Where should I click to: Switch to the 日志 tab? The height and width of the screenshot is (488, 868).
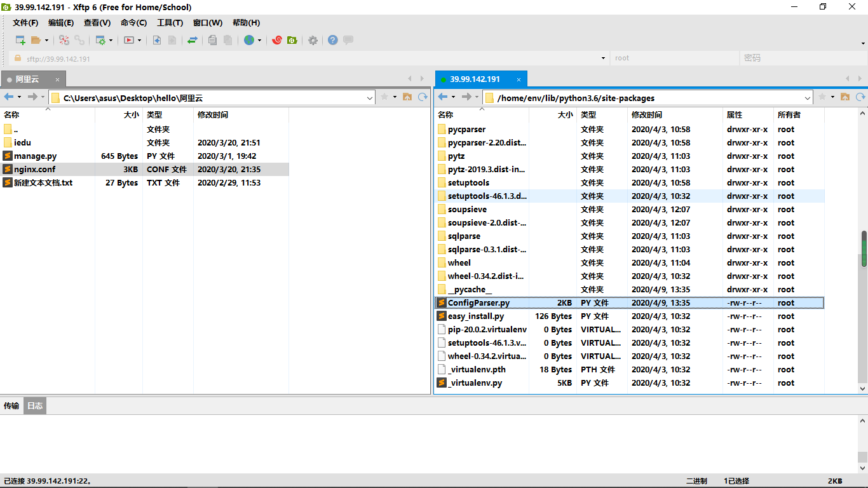[x=34, y=405]
